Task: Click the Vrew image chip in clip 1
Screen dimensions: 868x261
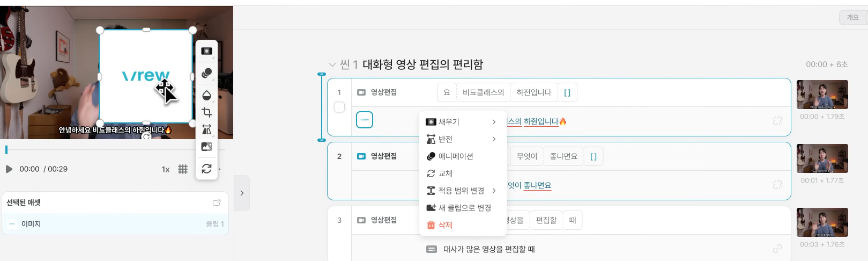Action: (x=365, y=120)
